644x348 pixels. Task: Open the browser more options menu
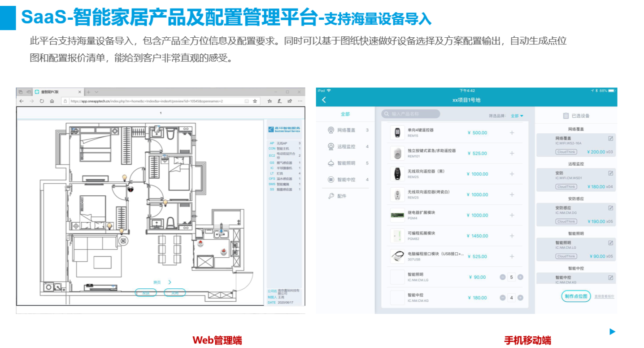(x=300, y=101)
